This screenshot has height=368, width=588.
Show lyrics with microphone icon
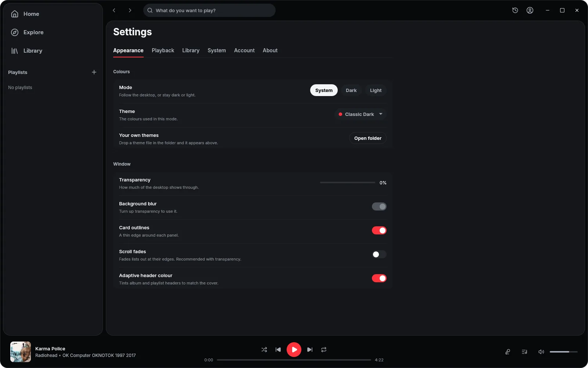(508, 352)
